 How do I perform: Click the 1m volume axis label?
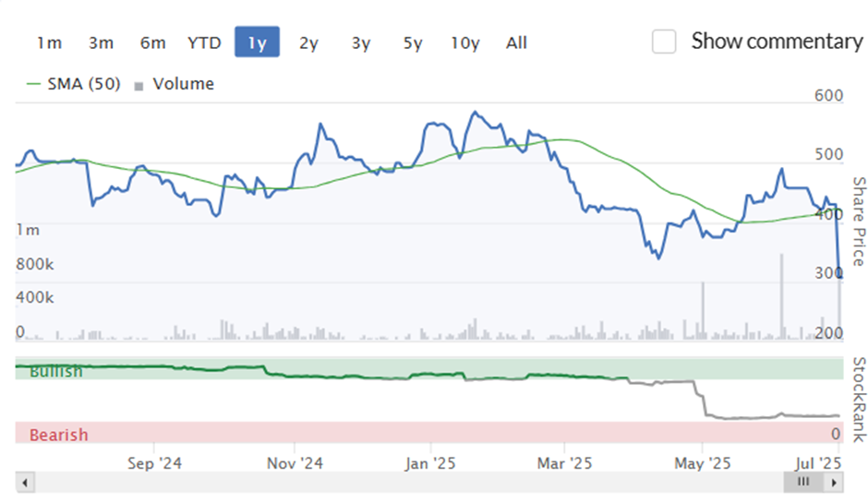28,230
